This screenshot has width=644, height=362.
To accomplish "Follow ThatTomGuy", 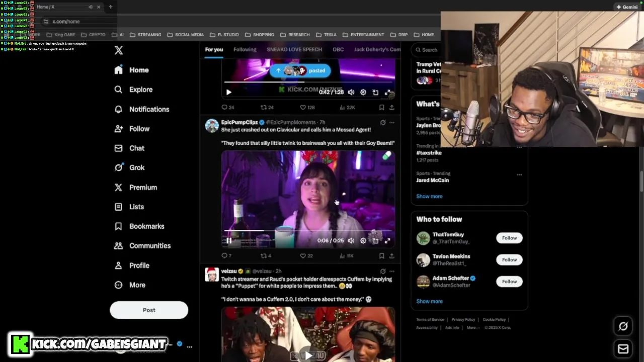I will click(509, 238).
